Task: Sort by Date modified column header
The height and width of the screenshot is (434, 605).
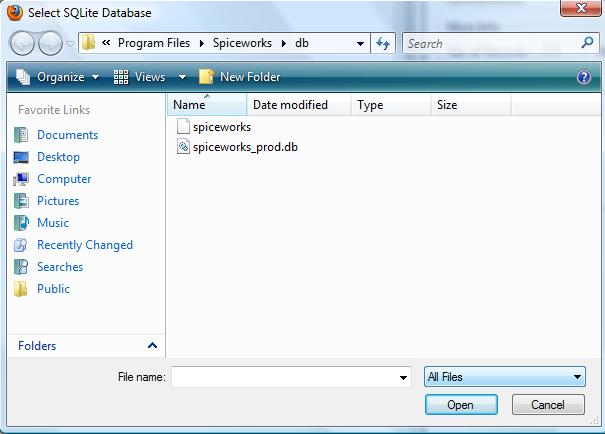Action: [x=299, y=105]
